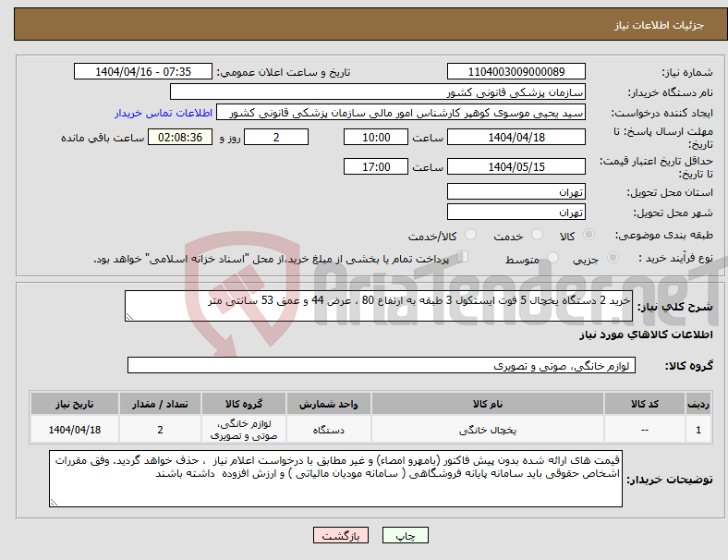Click the validity time 17:00 field
The height and width of the screenshot is (560, 728).
pos(376,166)
